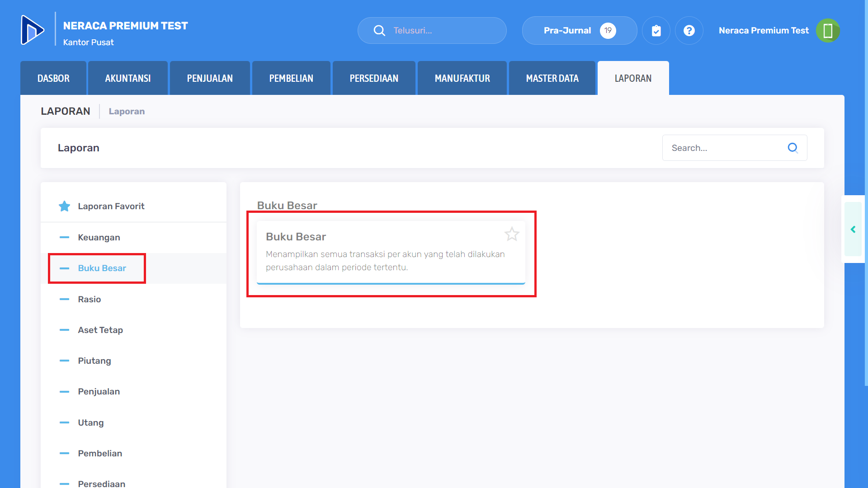The image size is (868, 488).
Task: Select Aset Tetap report category
Action: click(x=100, y=330)
